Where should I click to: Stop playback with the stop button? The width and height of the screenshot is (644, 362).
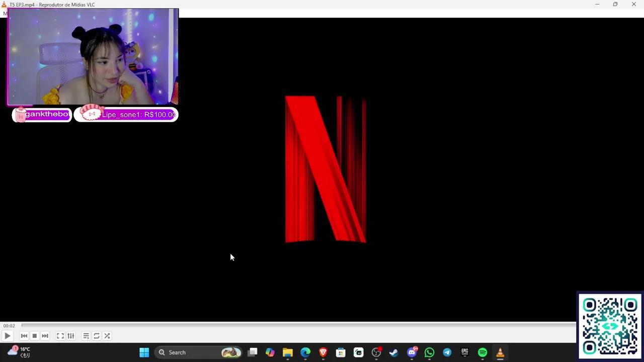point(34,336)
